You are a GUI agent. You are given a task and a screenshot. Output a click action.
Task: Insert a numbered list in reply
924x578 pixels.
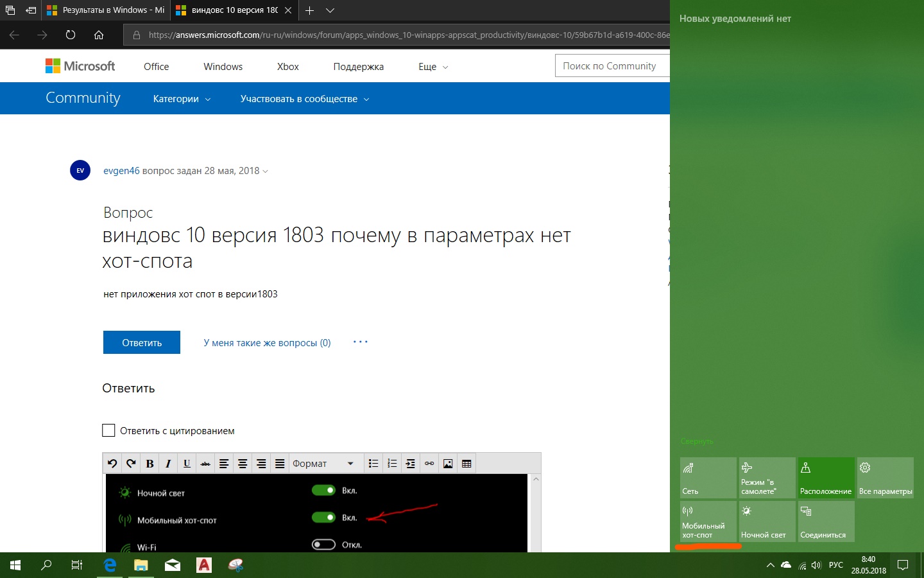[392, 464]
